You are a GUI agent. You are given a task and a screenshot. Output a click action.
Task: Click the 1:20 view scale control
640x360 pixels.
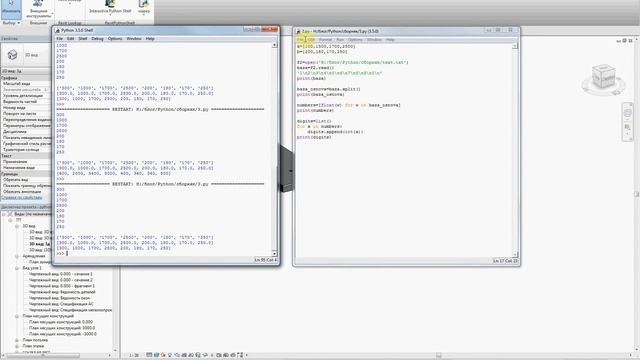click(134, 356)
